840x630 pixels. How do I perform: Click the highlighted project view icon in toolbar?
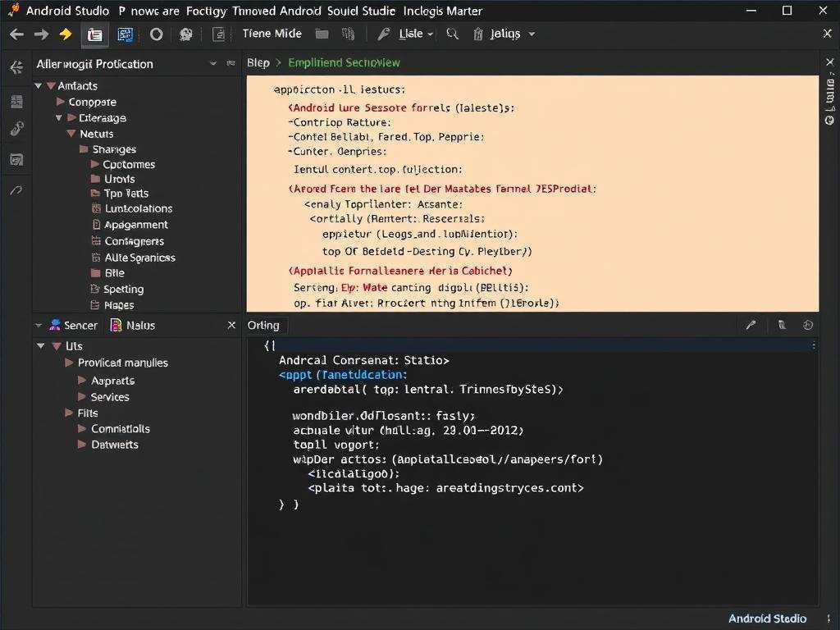click(x=95, y=34)
